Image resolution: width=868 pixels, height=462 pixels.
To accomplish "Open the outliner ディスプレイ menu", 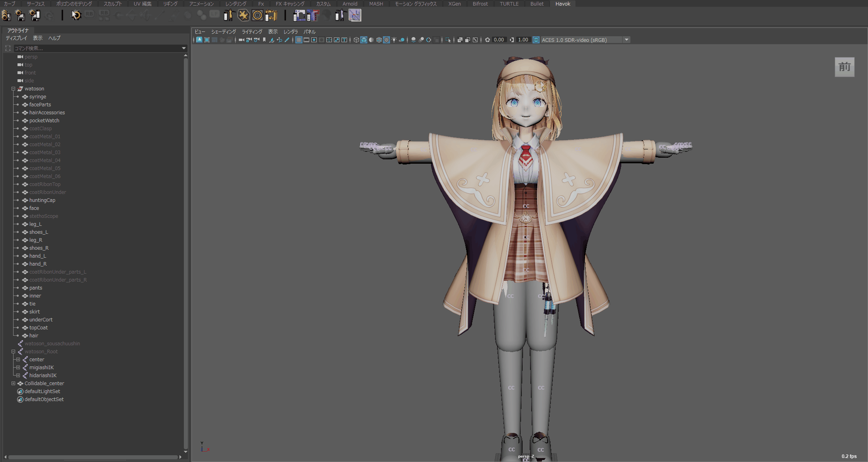I will click(x=16, y=38).
